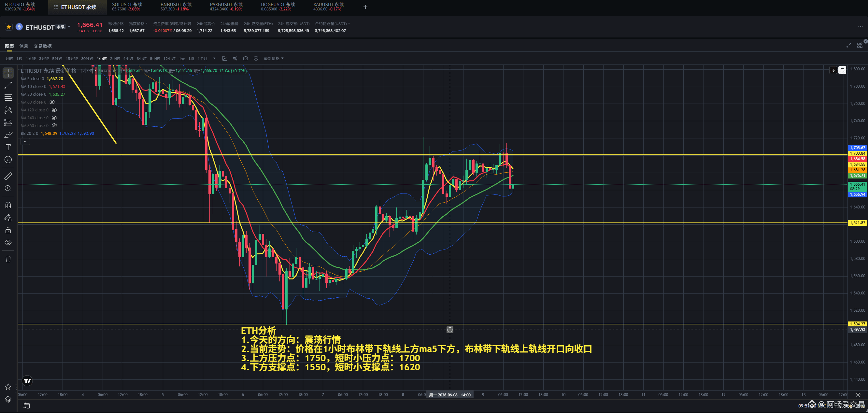Click the MA 5 close indicator legend

click(42, 79)
